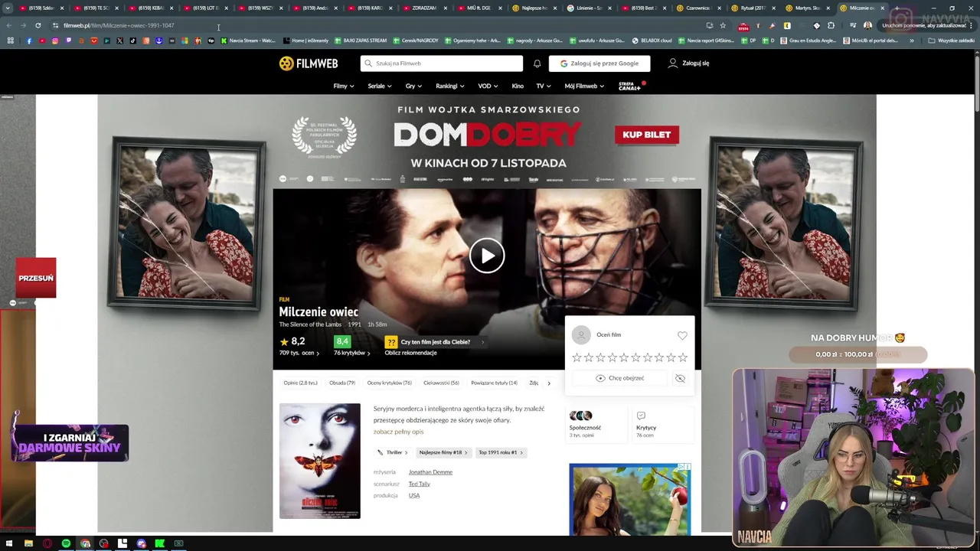This screenshot has width=980, height=551.
Task: Rate the film three stars
Action: 600,357
